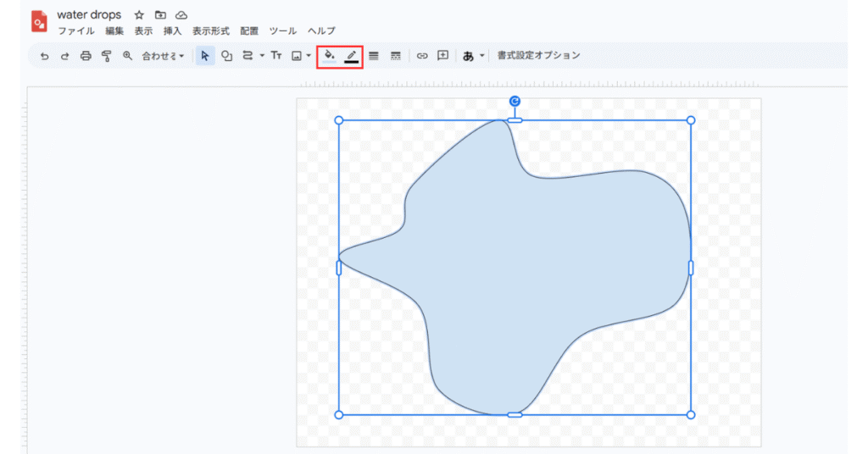Print the drawing using printer icon
The image size is (868, 454).
coord(86,56)
